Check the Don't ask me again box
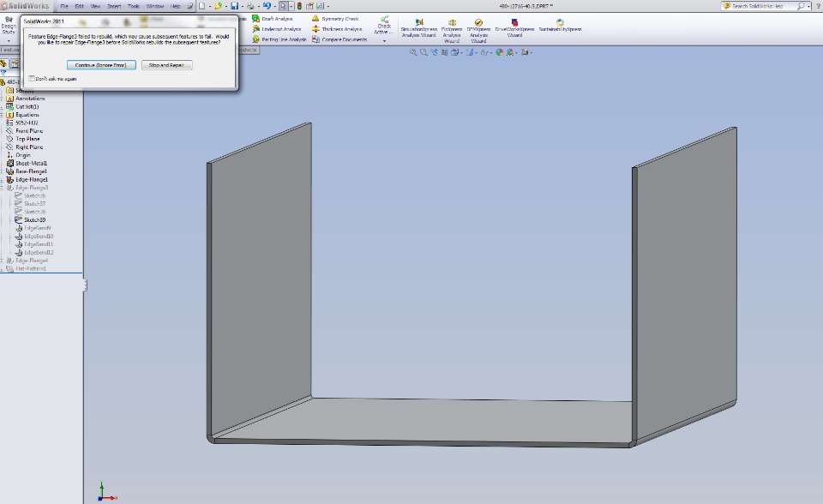Viewport: 823px width, 504px height. tap(32, 79)
